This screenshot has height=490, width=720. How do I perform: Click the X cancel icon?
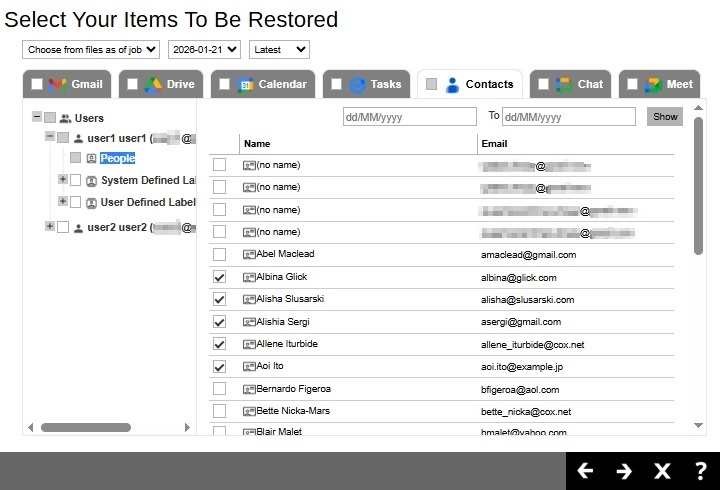click(x=662, y=471)
